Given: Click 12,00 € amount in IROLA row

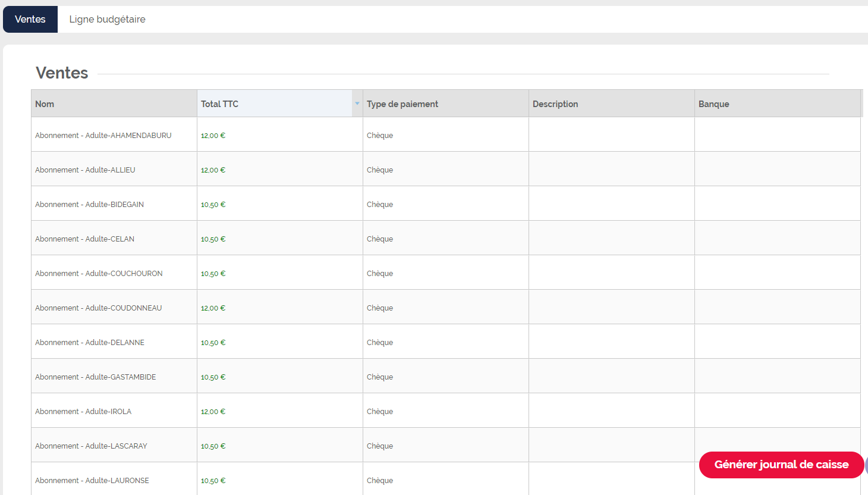Looking at the screenshot, I should (213, 412).
